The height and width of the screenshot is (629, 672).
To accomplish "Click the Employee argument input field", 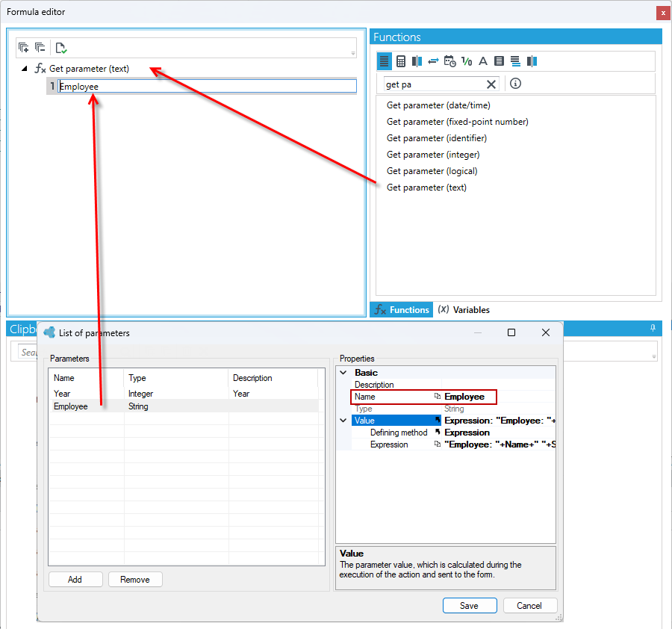I will [207, 86].
